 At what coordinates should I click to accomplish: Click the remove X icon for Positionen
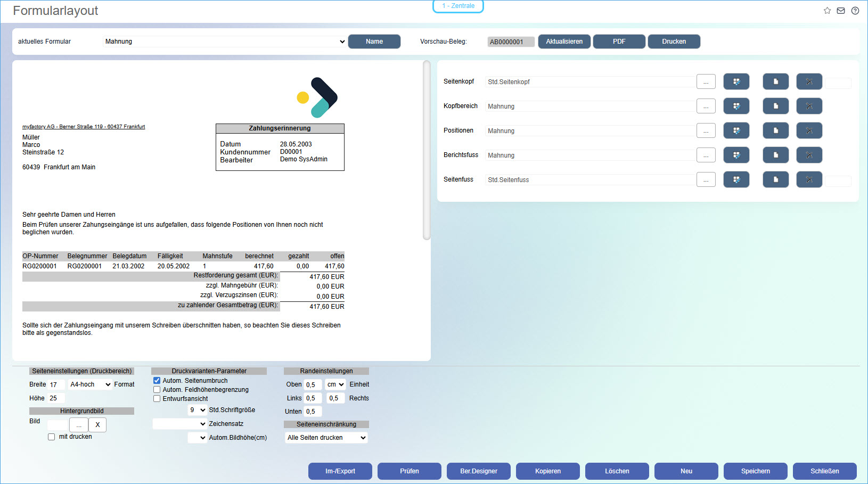[809, 130]
